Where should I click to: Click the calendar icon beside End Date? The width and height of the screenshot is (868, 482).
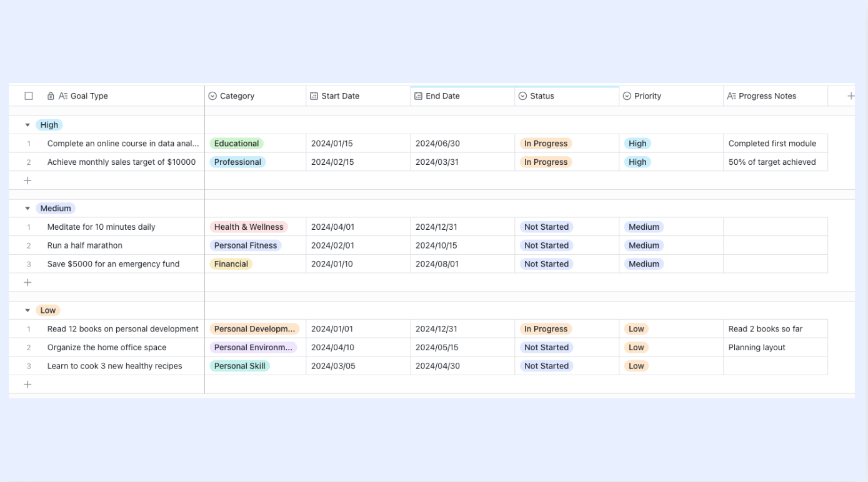[419, 96]
